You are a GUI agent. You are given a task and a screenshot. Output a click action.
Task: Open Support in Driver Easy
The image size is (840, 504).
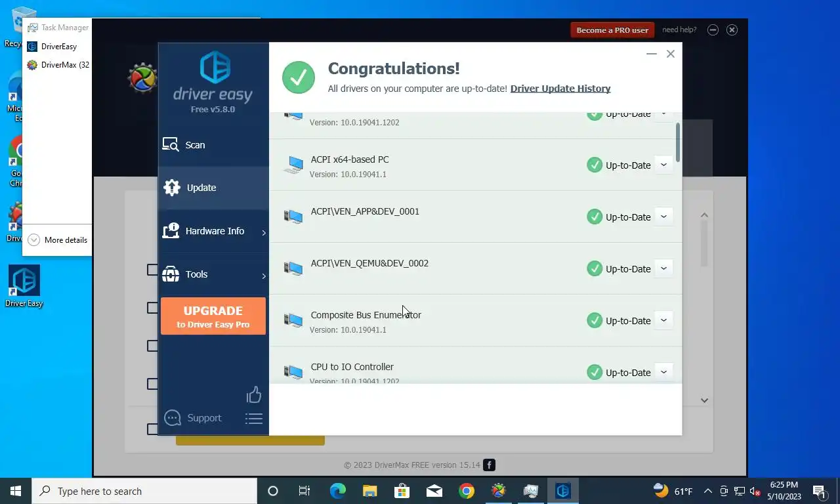pyautogui.click(x=204, y=418)
